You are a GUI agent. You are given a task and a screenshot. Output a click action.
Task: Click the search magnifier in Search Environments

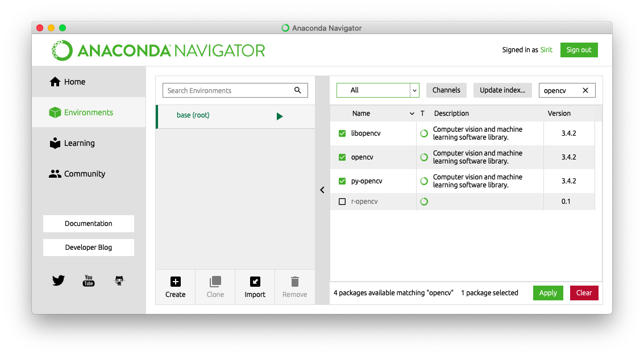click(298, 90)
